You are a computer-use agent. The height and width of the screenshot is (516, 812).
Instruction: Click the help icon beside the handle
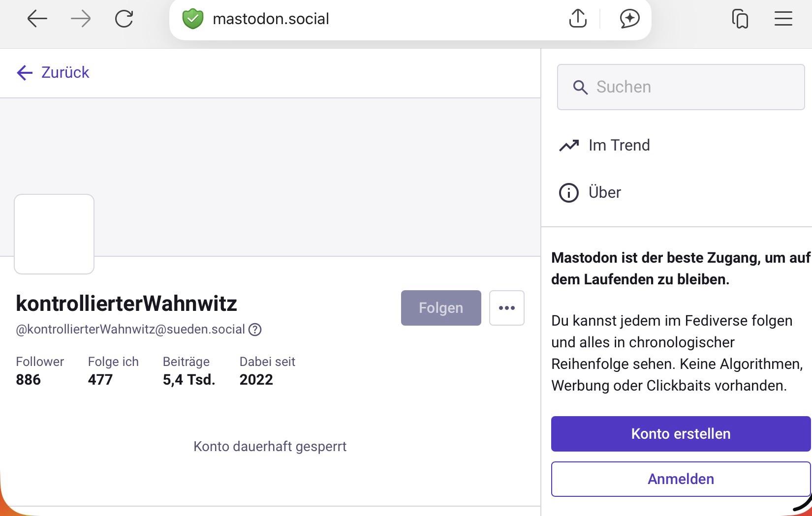pos(255,330)
